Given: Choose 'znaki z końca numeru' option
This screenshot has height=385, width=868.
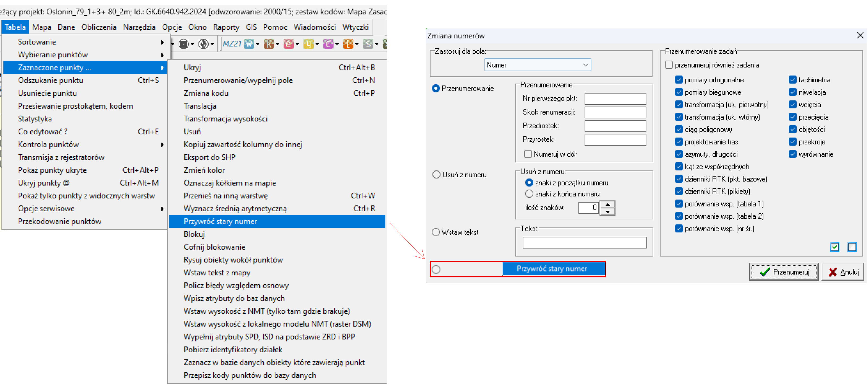Looking at the screenshot, I should (x=529, y=194).
